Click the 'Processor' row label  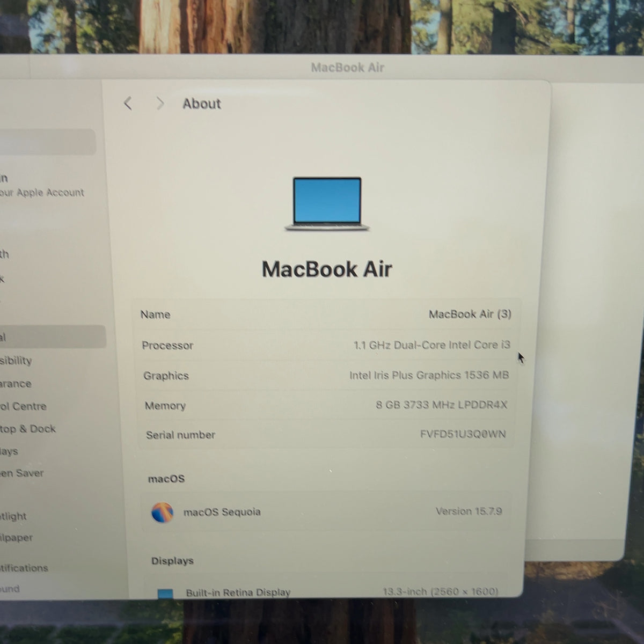coord(167,346)
